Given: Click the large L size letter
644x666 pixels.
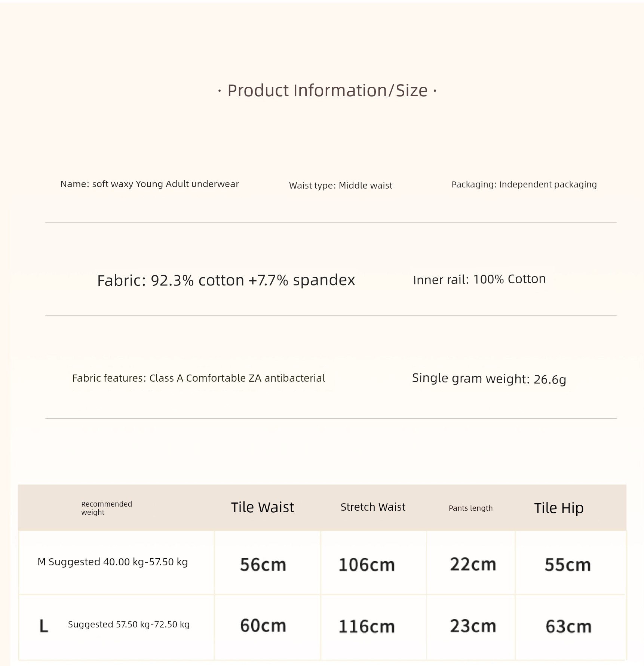Looking at the screenshot, I should tap(44, 626).
